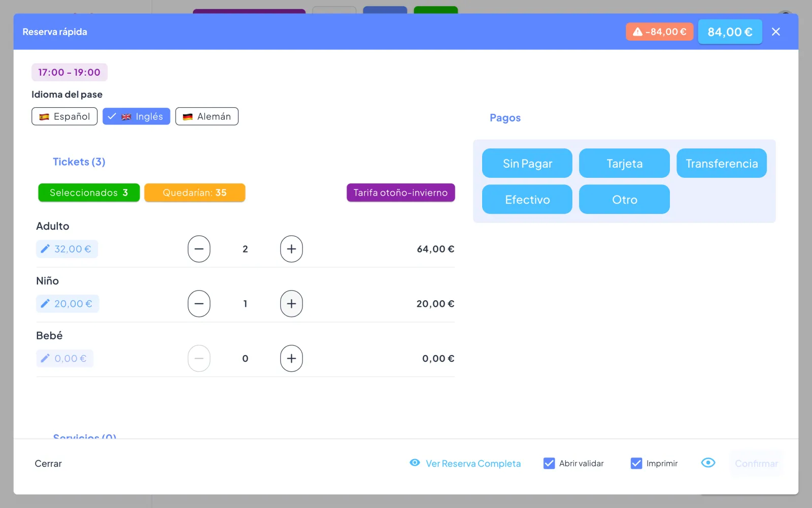This screenshot has height=508, width=812.
Task: Edit the Bebé price 0,00 €
Action: pos(64,359)
